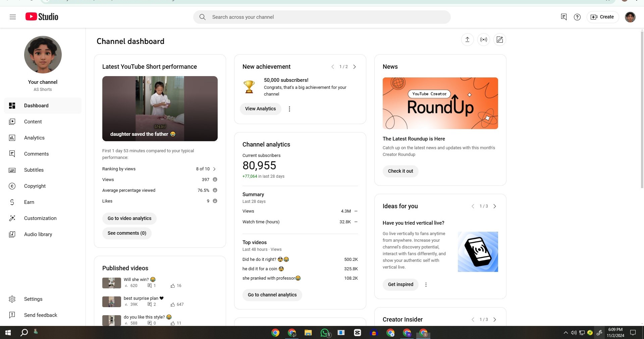This screenshot has width=644, height=339.
Task: Click the comments icon on 'best surprise plan'
Action: tap(150, 304)
